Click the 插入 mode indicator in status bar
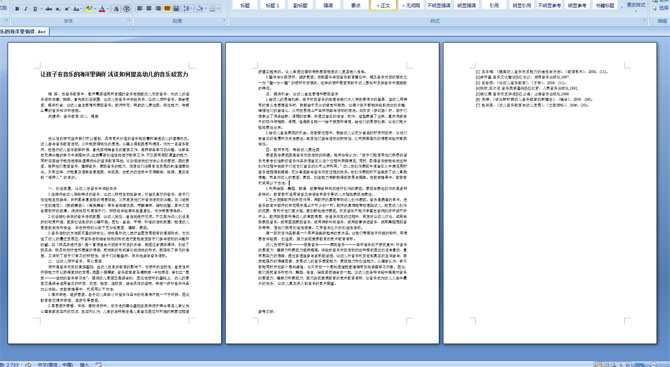Image resolution: width=670 pixels, height=367 pixels. tap(84, 364)
